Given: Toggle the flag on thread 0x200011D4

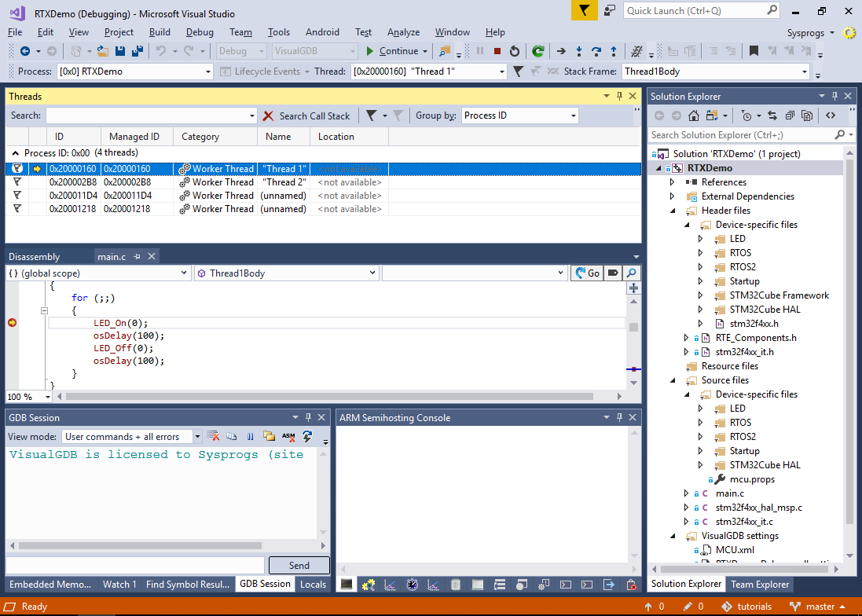Looking at the screenshot, I should (x=17, y=195).
